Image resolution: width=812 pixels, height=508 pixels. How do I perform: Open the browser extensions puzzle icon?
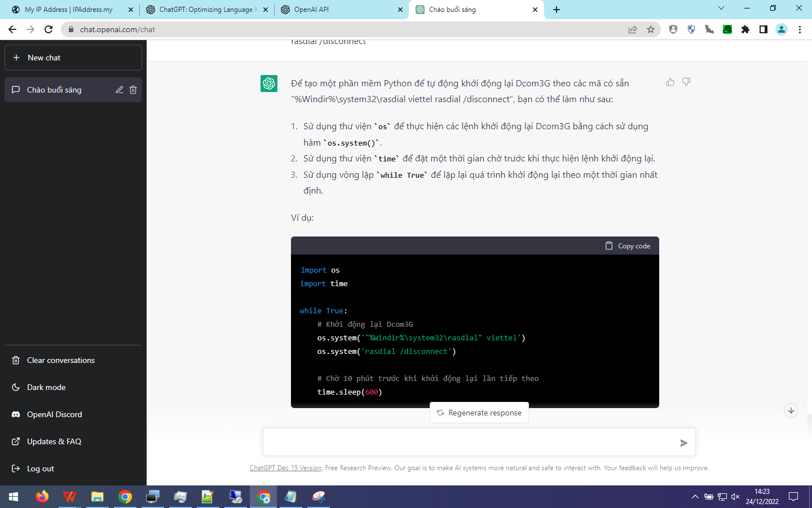pyautogui.click(x=745, y=29)
